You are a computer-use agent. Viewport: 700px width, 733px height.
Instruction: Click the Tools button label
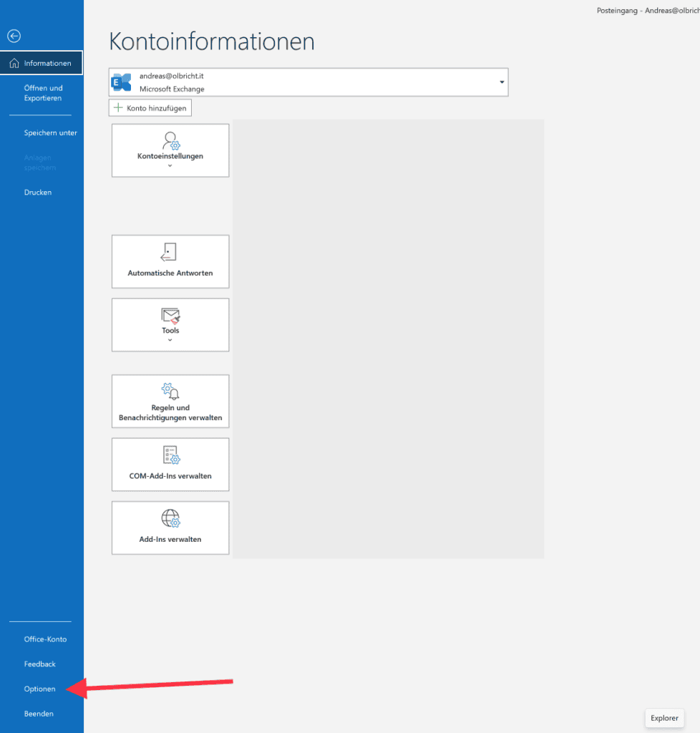pos(170,331)
